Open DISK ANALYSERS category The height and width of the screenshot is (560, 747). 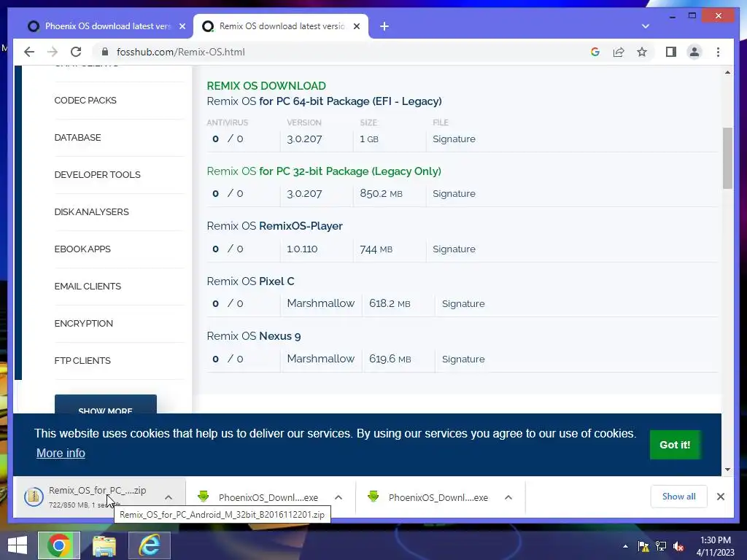pyautogui.click(x=91, y=212)
